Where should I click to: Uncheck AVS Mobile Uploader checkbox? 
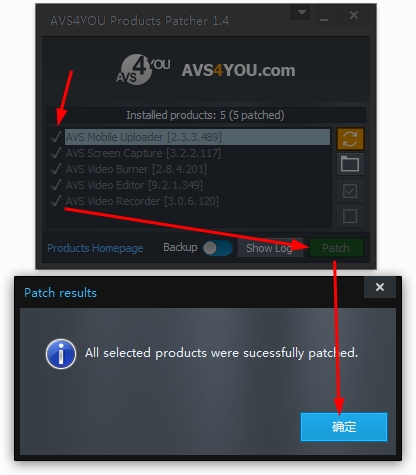[56, 137]
